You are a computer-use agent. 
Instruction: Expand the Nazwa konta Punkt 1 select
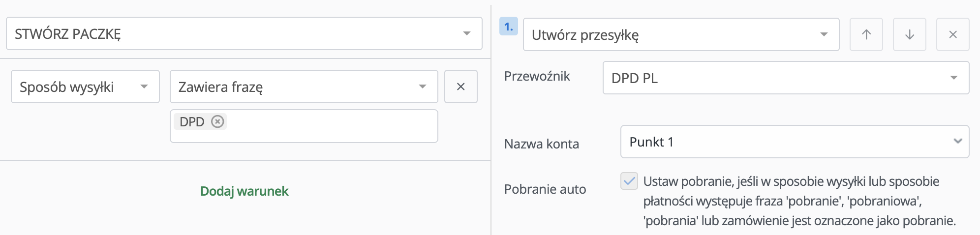pos(795,142)
